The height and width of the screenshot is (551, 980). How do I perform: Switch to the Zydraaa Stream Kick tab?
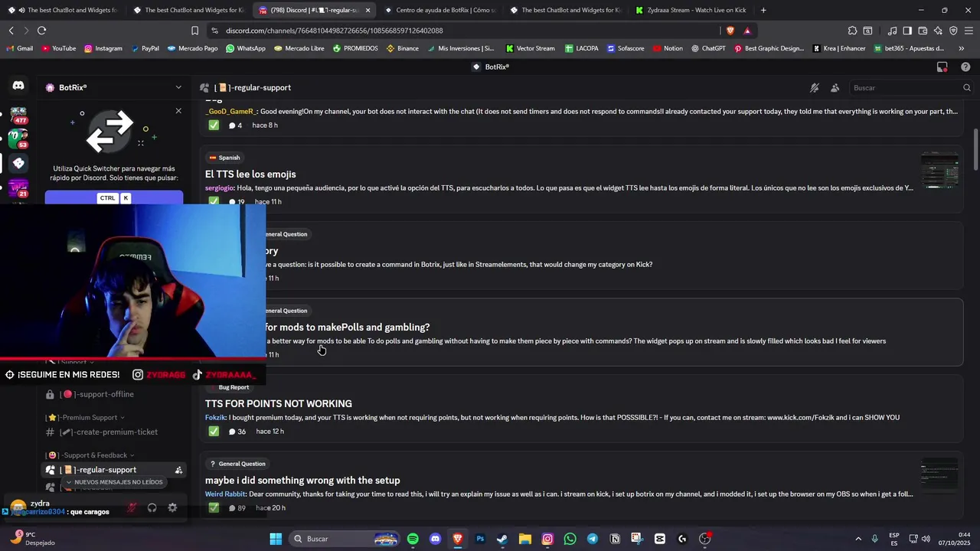click(689, 10)
